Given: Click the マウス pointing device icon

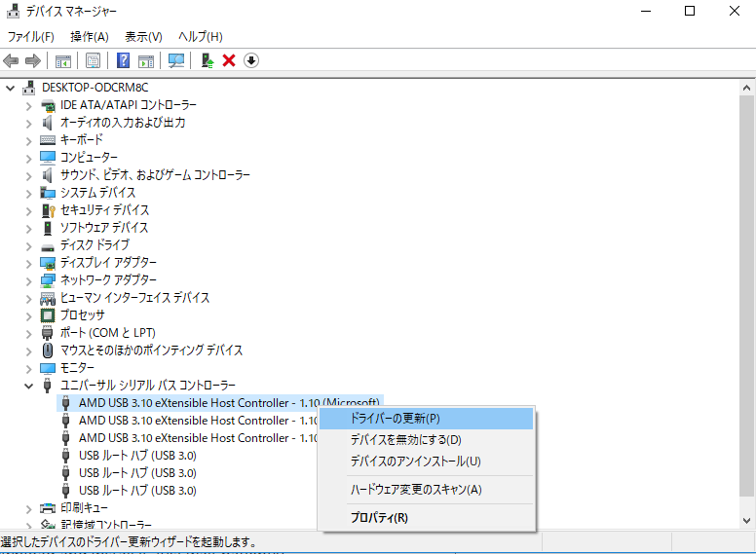Looking at the screenshot, I should pyautogui.click(x=48, y=351).
